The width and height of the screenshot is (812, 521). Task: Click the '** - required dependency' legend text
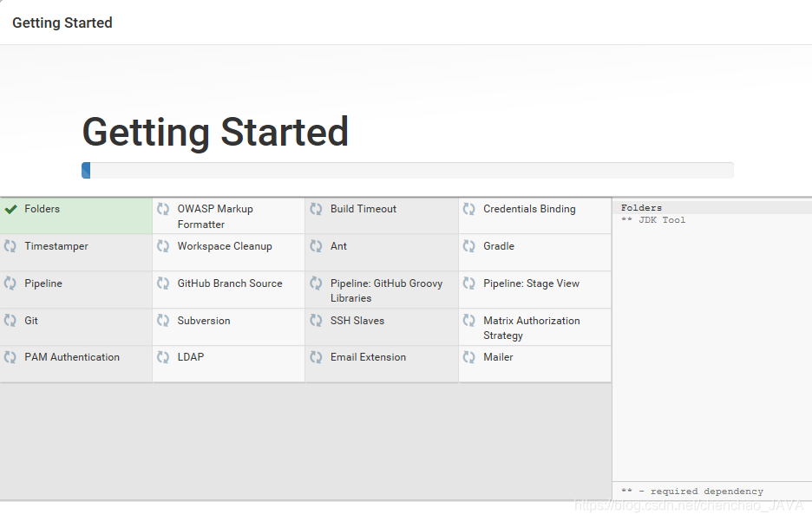coord(692,492)
